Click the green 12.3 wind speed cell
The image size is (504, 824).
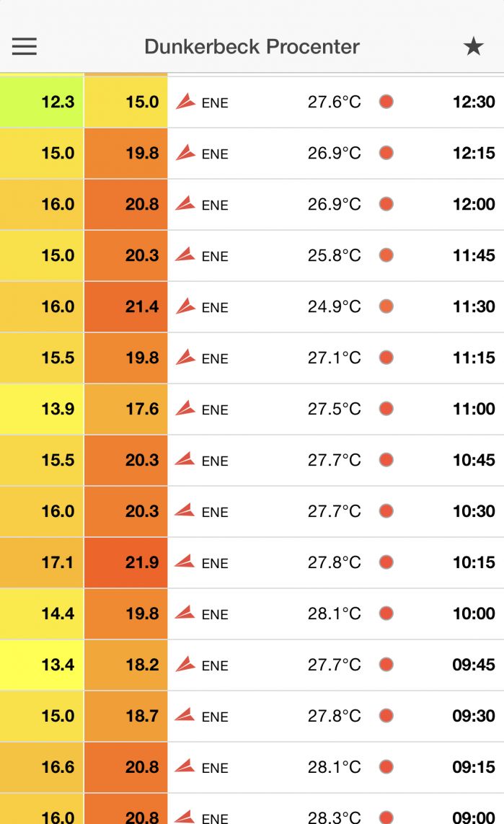click(x=42, y=102)
